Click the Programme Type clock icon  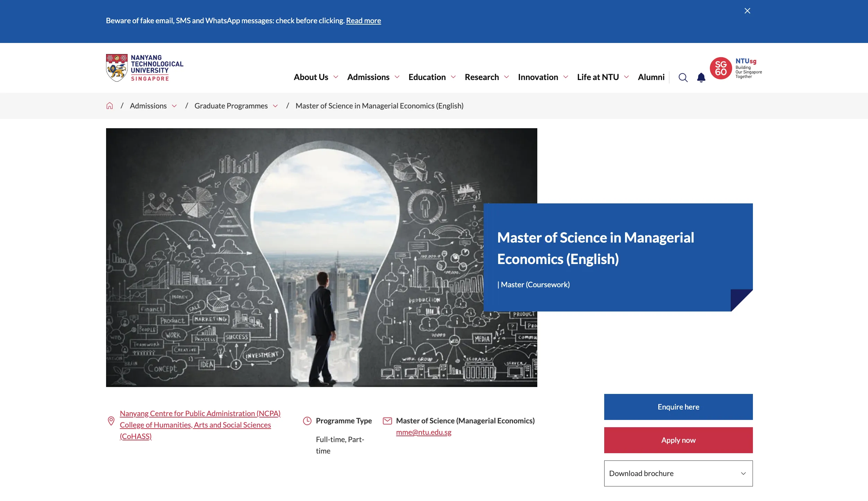[307, 421]
